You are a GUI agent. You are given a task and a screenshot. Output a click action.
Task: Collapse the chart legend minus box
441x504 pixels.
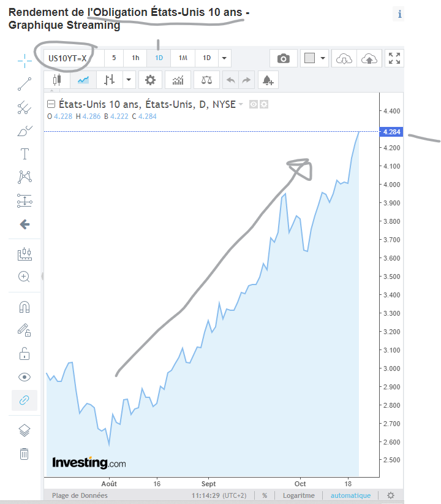click(51, 104)
